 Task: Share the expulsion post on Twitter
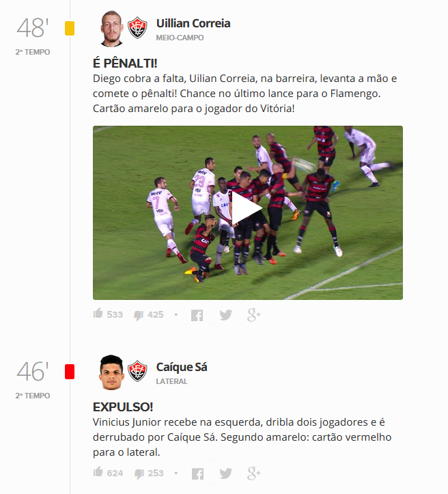[226, 474]
